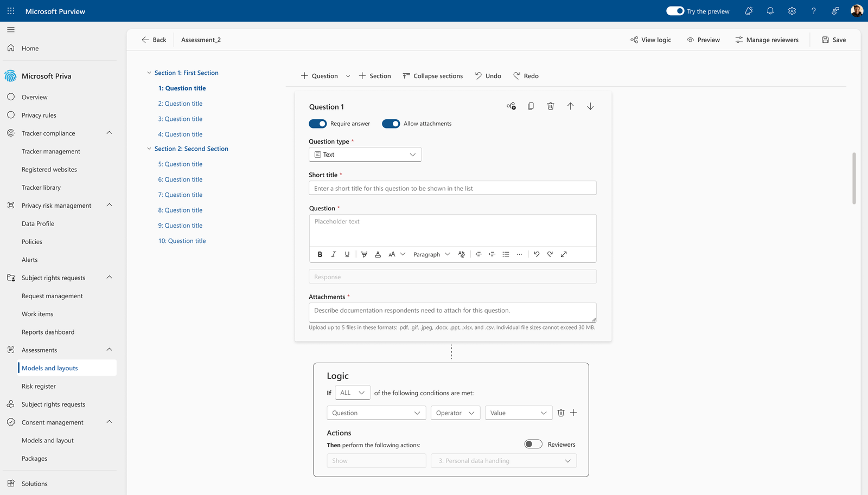Navigate to Privacy rules
Screen dimensions: 868x495
pyautogui.click(x=39, y=115)
